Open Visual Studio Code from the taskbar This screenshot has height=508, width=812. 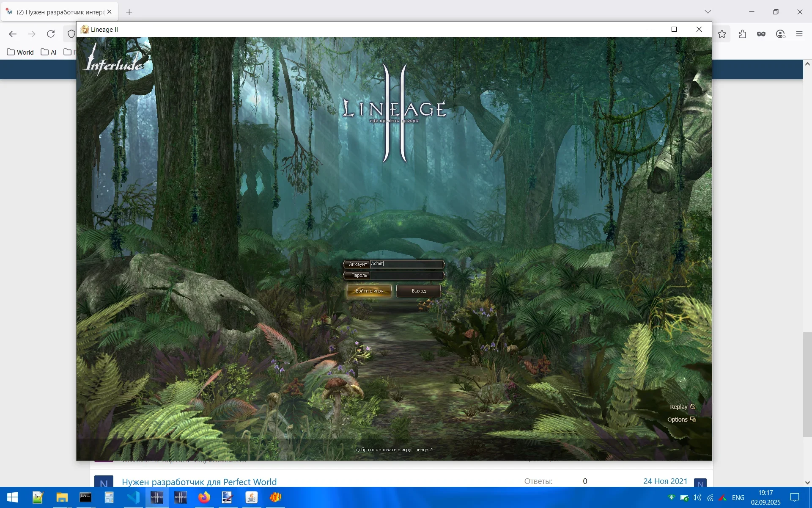pyautogui.click(x=133, y=497)
